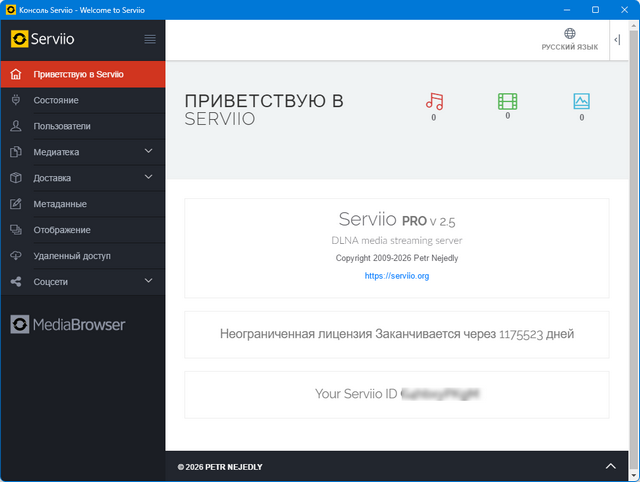Click the Serviio logo icon in sidebar header
This screenshot has height=482, width=640.
click(20, 39)
